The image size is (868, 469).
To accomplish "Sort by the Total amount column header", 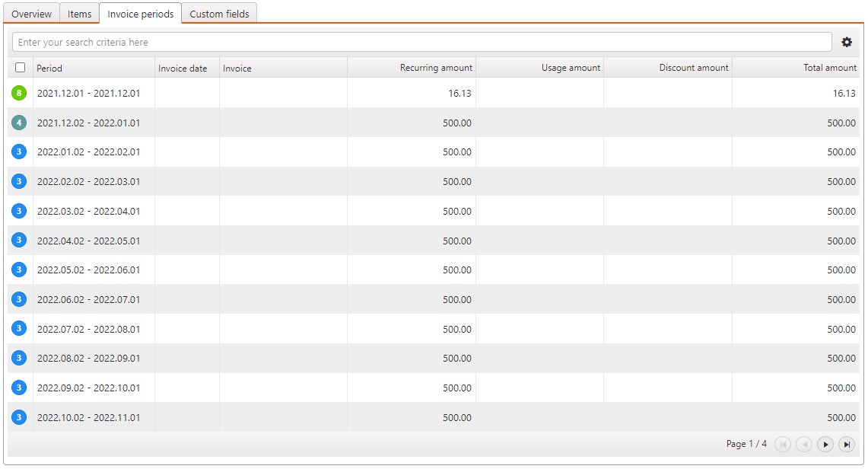I will coord(829,68).
